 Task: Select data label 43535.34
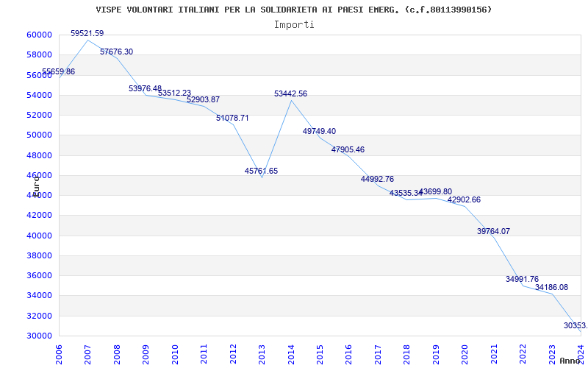tap(406, 194)
